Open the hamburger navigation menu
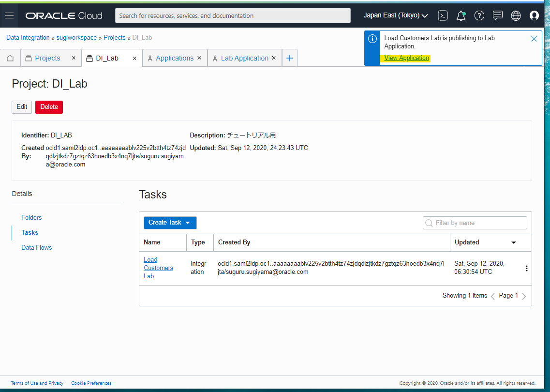Image resolution: width=550 pixels, height=392 pixels. [x=9, y=15]
